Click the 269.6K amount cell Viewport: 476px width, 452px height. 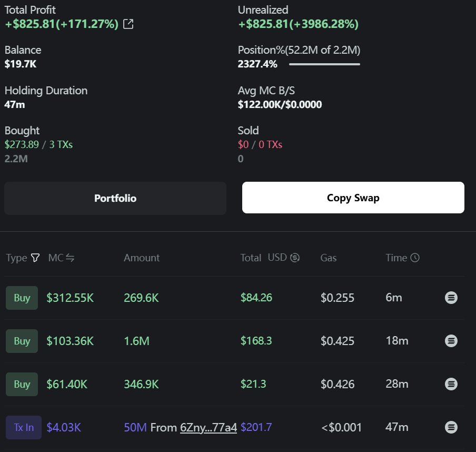(141, 298)
